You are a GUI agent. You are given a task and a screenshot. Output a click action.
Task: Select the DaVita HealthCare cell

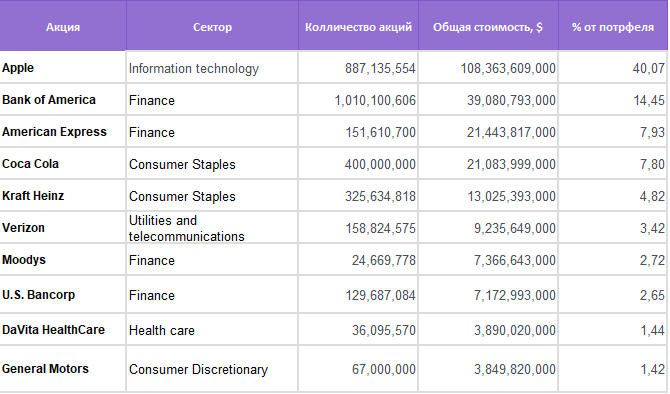point(63,330)
